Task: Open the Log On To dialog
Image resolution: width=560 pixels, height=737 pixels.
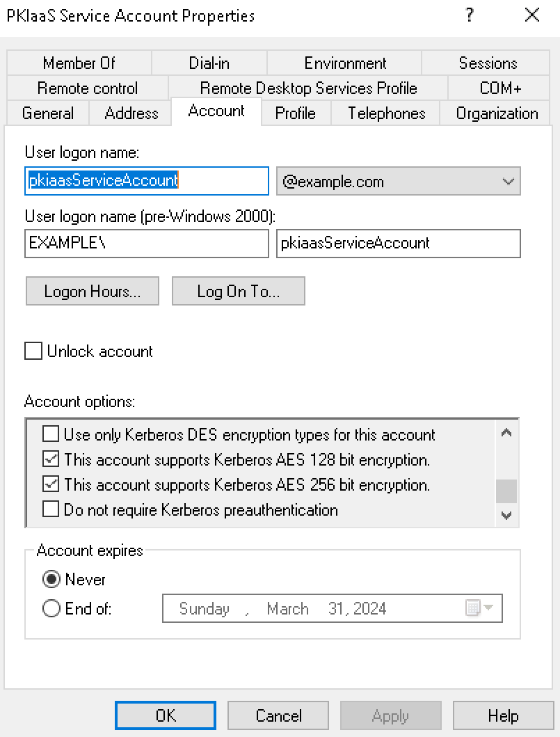Action: (x=238, y=292)
